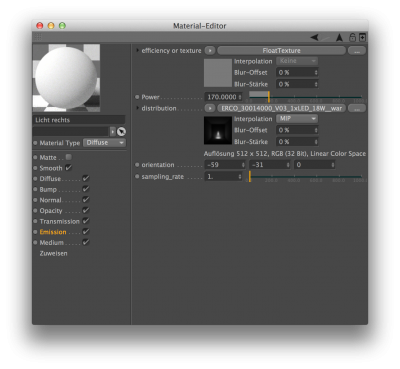Image resolution: width=400 pixels, height=369 pixels.
Task: Click the new window plus icon
Action: (x=362, y=37)
